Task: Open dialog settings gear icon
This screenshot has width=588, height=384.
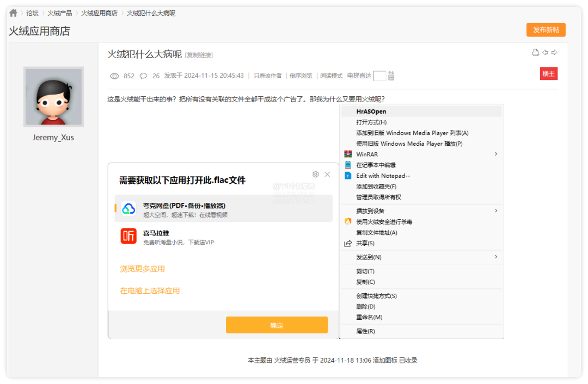Action: click(315, 174)
